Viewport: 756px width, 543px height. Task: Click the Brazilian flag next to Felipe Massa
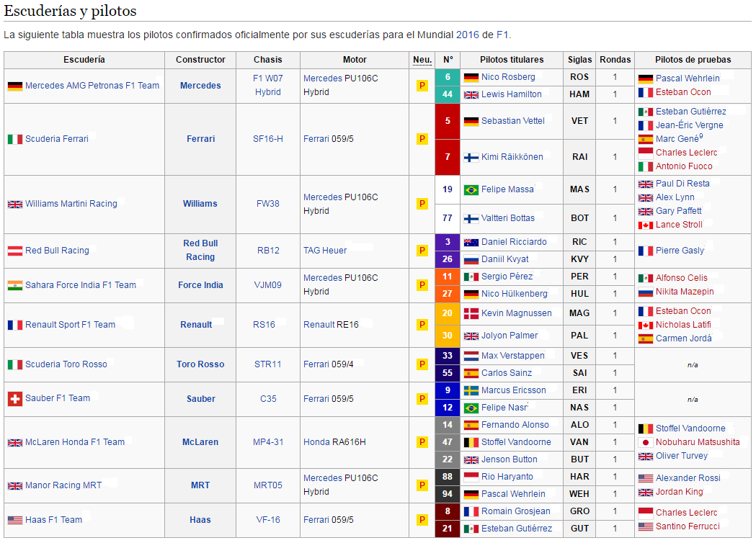pyautogui.click(x=471, y=190)
